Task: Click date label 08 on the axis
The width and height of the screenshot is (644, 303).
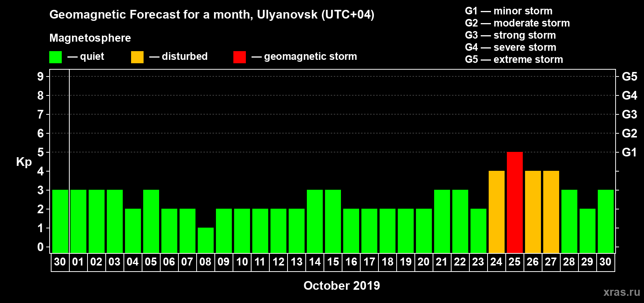Action: [x=205, y=262]
